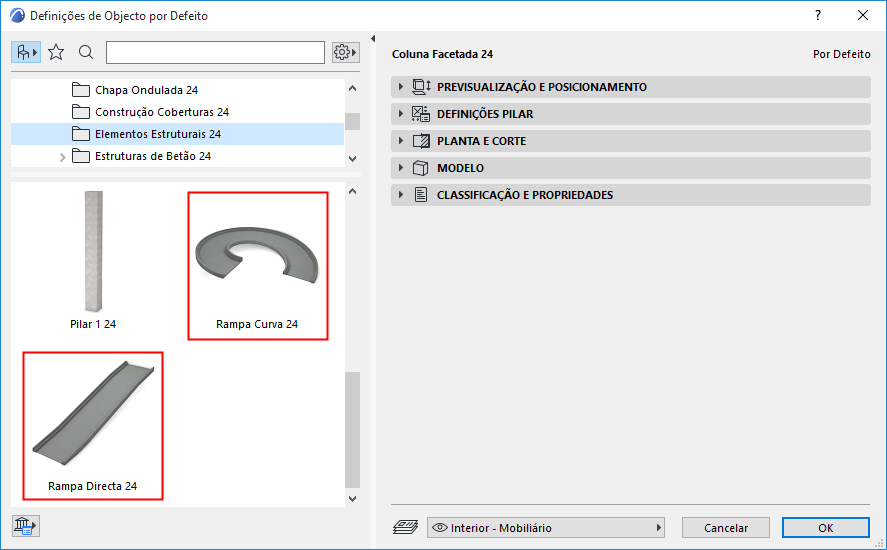Click the Modelo cube icon
This screenshot has height=550, width=887.
(x=421, y=168)
